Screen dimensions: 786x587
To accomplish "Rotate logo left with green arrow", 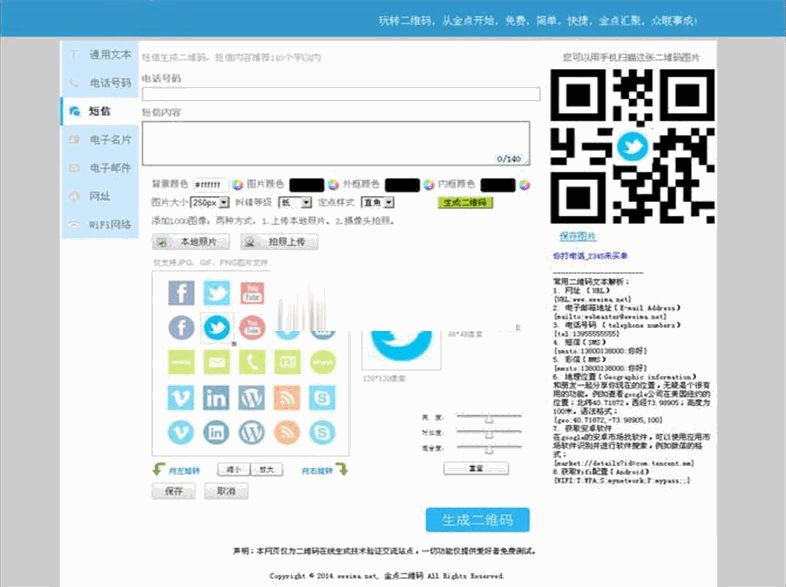I will (x=159, y=469).
